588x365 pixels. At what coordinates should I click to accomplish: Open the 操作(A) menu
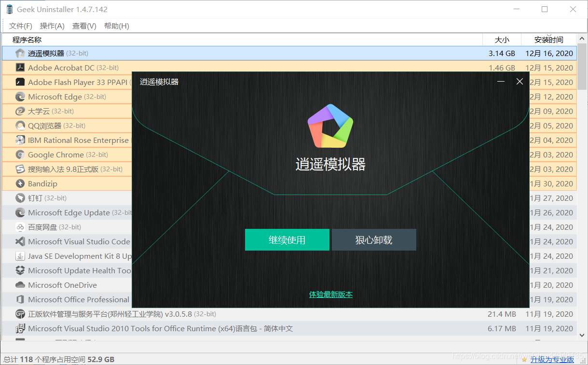coord(52,26)
